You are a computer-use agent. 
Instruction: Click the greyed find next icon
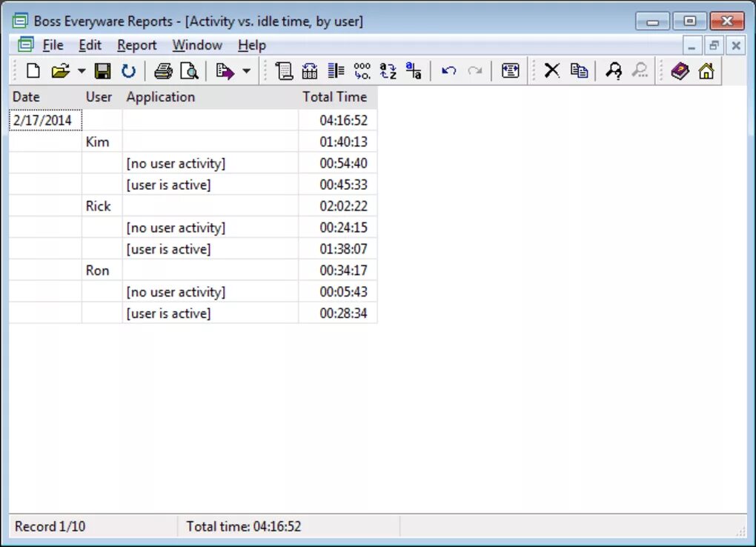pos(640,71)
